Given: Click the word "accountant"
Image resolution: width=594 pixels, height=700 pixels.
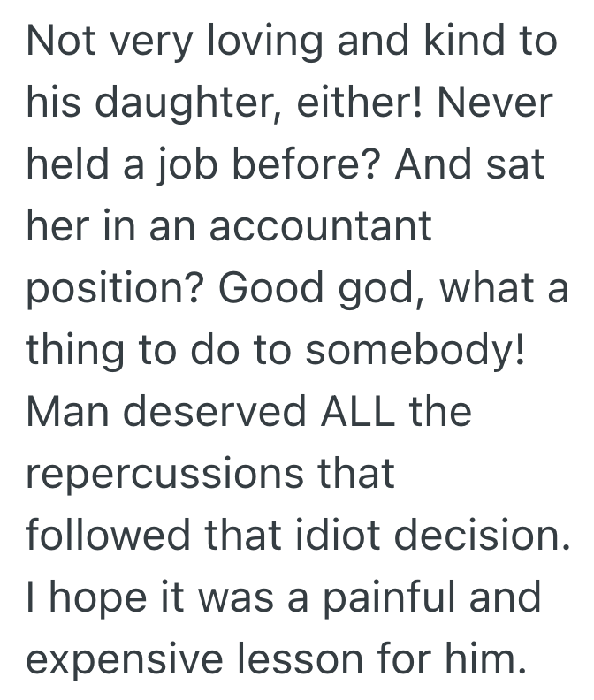Looking at the screenshot, I should [x=319, y=228].
